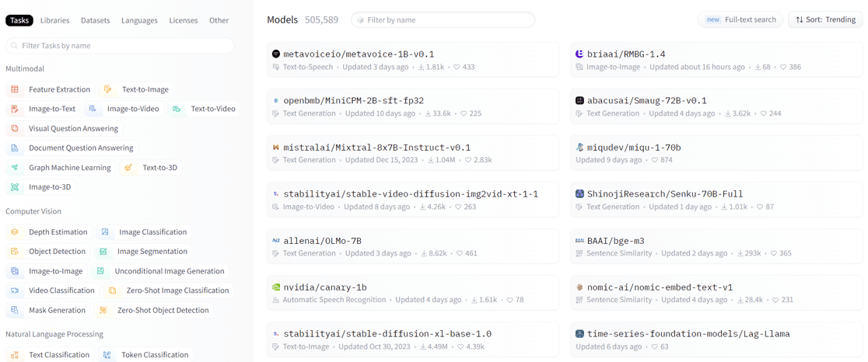Open stable-video-diffusion-img2vid-xt-1-1 model

413,200
